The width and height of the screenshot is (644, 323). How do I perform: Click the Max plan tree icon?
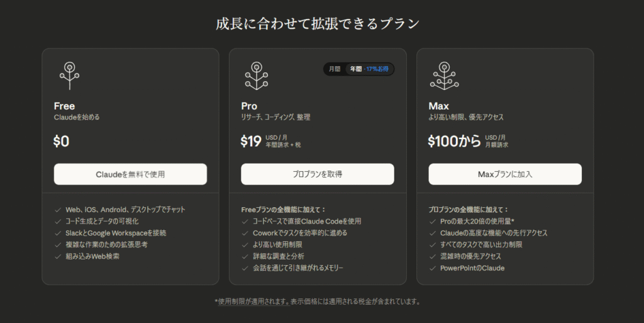point(444,76)
